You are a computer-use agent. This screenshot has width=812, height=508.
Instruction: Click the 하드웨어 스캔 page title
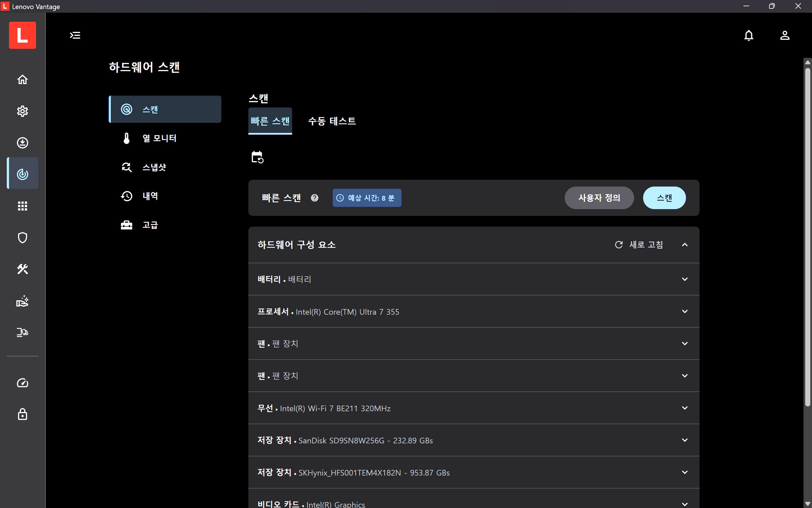point(144,67)
